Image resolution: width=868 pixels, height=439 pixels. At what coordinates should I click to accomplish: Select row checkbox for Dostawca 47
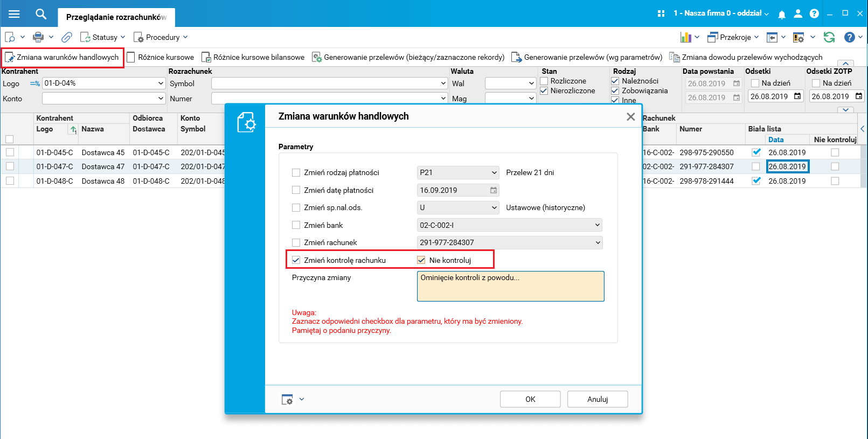click(10, 166)
